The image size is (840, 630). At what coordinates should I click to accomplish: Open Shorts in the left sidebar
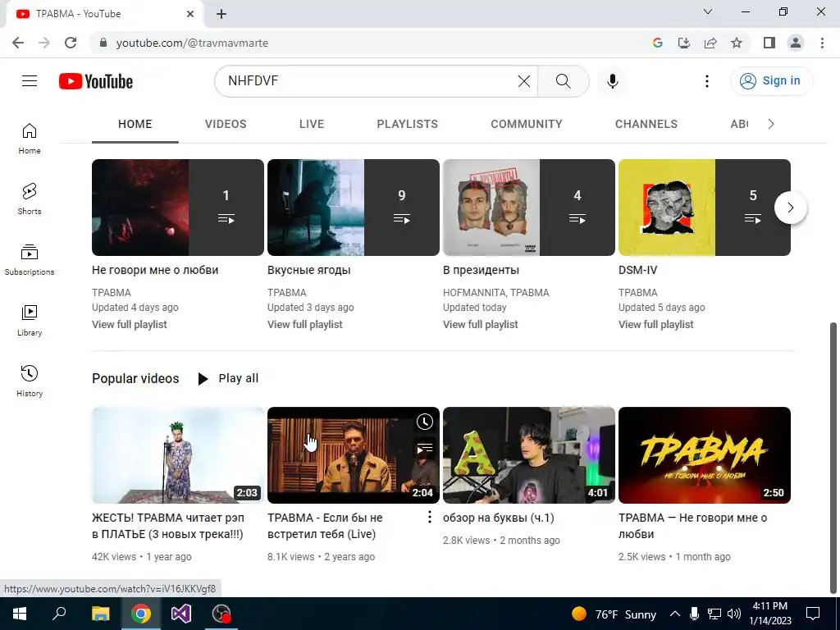pyautogui.click(x=30, y=199)
